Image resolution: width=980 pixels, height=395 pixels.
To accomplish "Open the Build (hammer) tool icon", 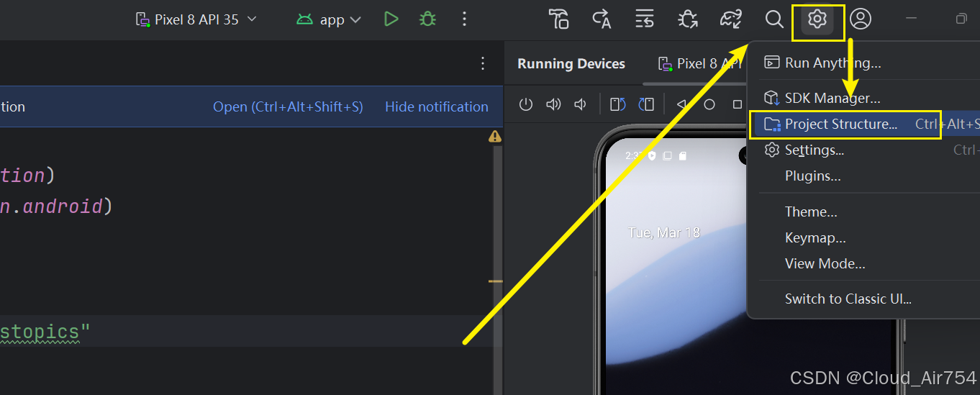I will [x=558, y=19].
